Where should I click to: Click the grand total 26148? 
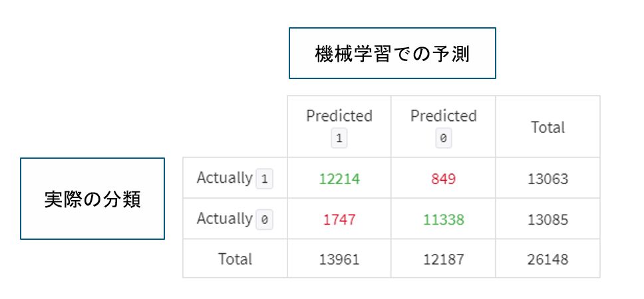point(548,259)
